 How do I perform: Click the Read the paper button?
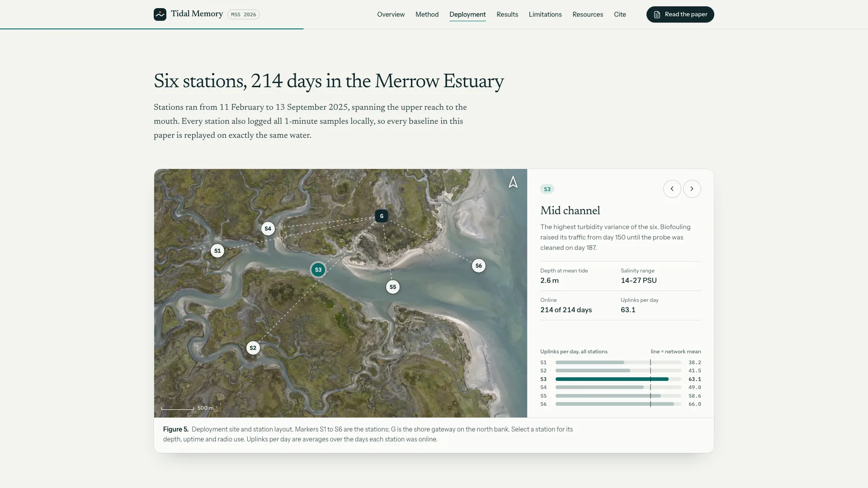click(680, 14)
